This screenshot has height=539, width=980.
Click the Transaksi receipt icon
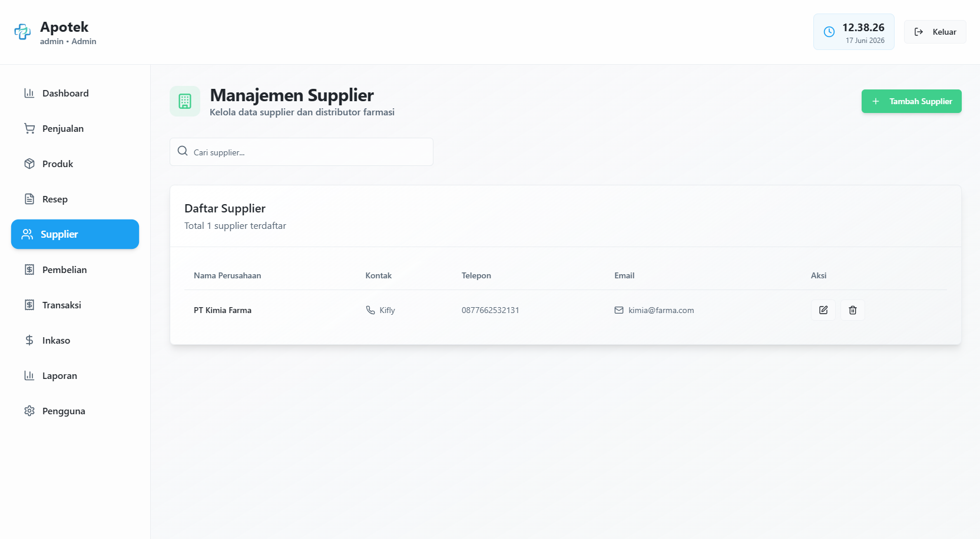[29, 305]
